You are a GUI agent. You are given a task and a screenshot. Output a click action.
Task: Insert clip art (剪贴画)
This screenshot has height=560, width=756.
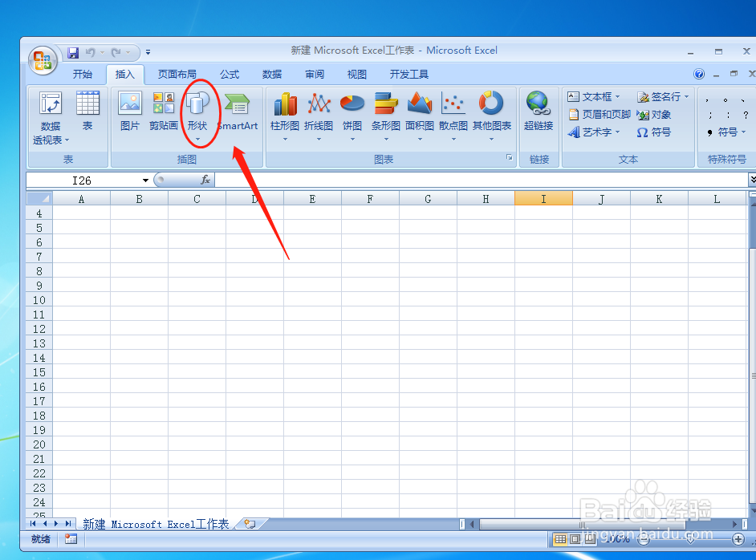tap(164, 111)
